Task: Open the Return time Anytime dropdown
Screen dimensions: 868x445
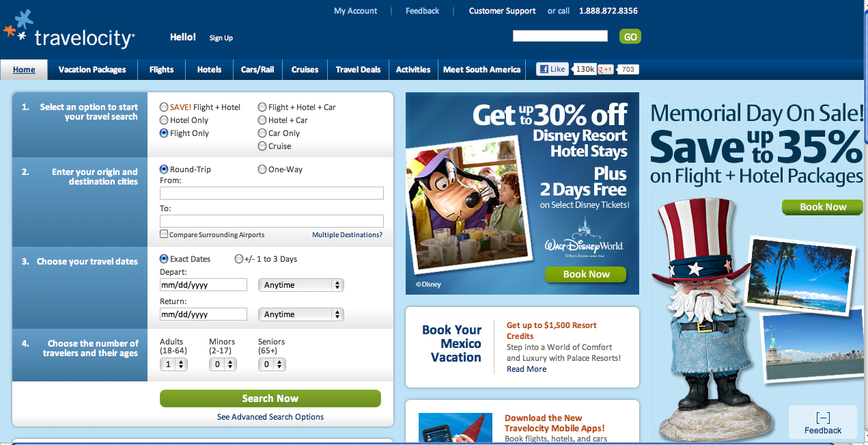Action: tap(300, 314)
